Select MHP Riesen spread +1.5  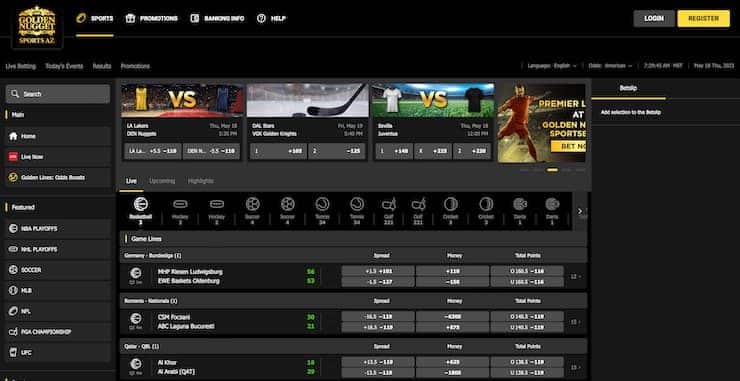(x=378, y=271)
